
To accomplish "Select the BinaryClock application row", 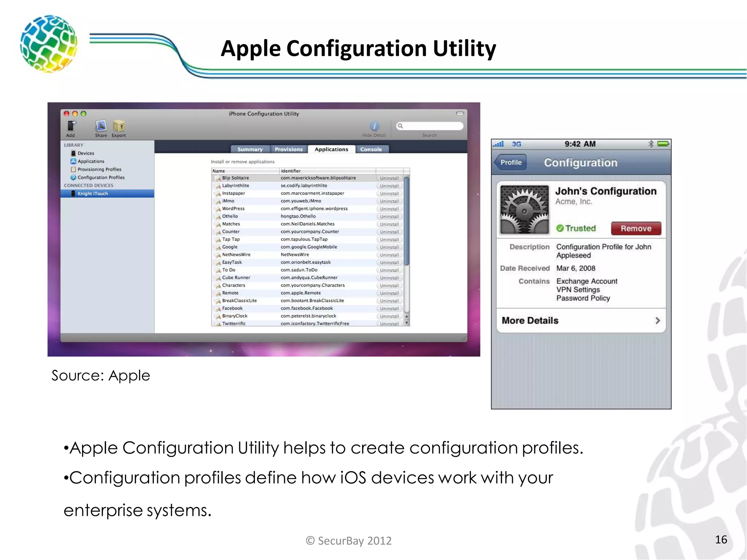I will point(307,316).
